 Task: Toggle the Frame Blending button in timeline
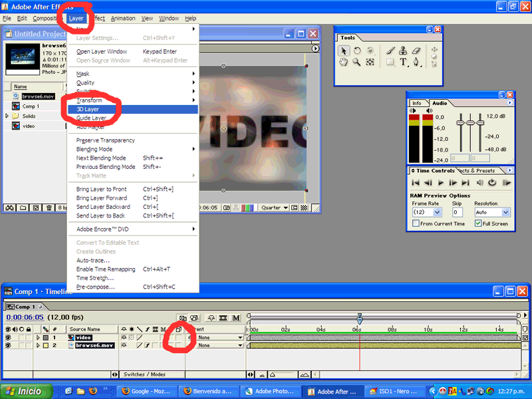[223, 318]
